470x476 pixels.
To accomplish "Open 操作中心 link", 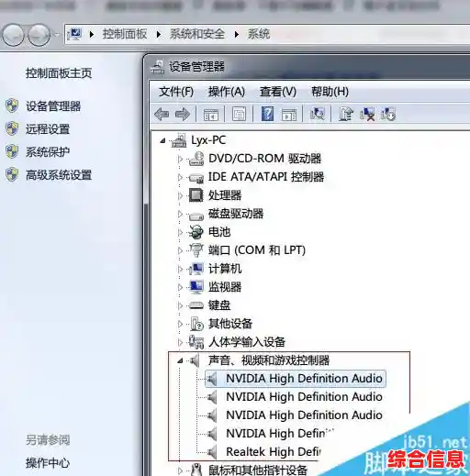I will (x=48, y=463).
